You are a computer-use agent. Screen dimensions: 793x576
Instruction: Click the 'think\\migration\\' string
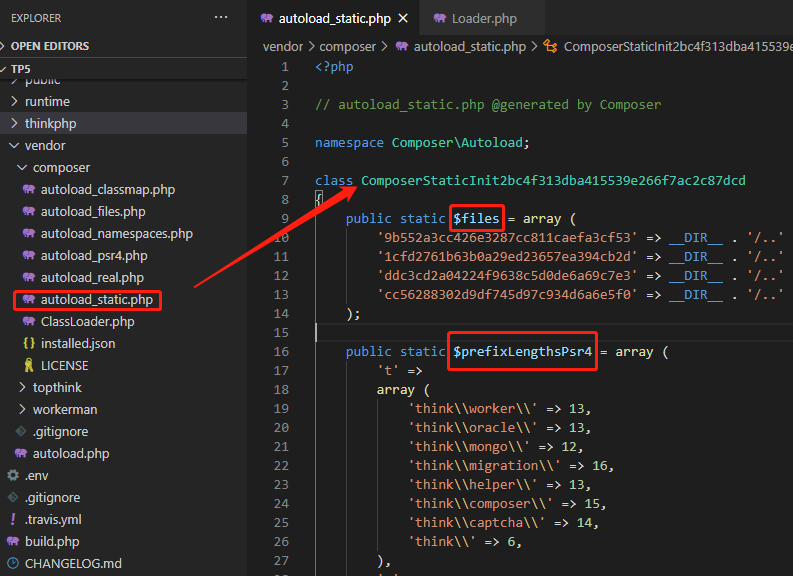coord(484,466)
